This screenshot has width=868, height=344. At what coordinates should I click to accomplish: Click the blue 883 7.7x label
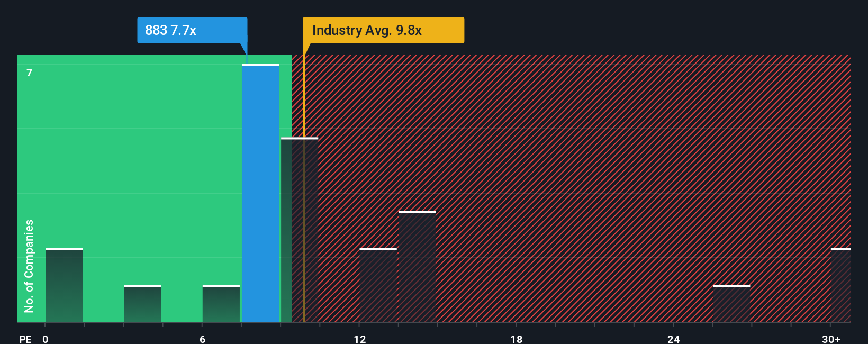coord(192,30)
